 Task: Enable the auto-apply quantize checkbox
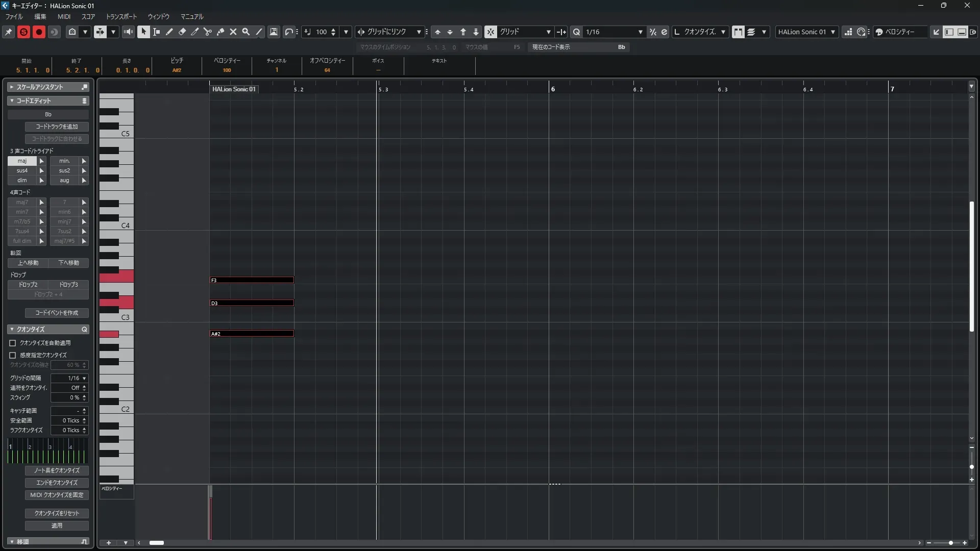tap(13, 343)
